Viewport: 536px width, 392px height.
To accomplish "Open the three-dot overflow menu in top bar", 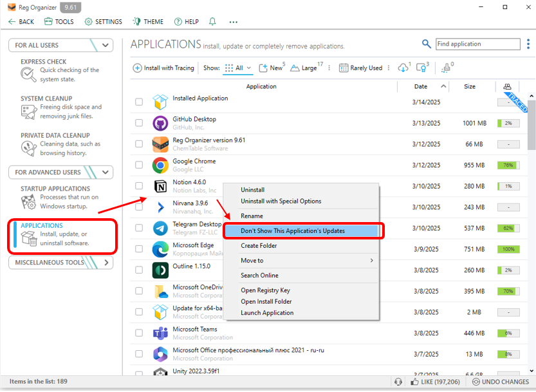I will tap(233, 23).
